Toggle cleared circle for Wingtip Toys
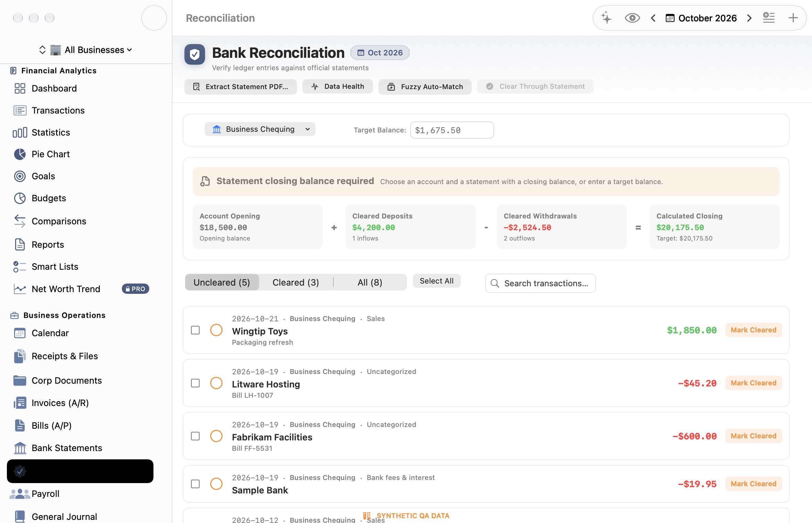 216,330
